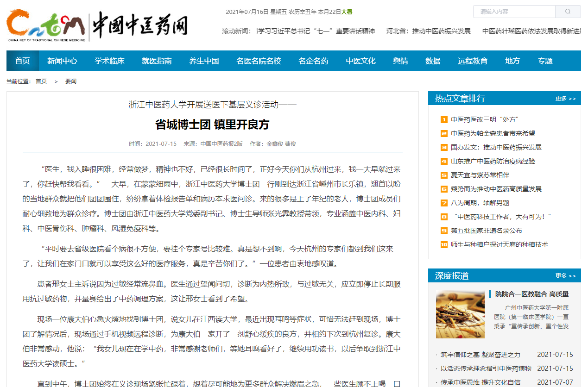The image size is (588, 387).
Task: Click 首页 in the breadcrumb path
Action: click(x=41, y=81)
